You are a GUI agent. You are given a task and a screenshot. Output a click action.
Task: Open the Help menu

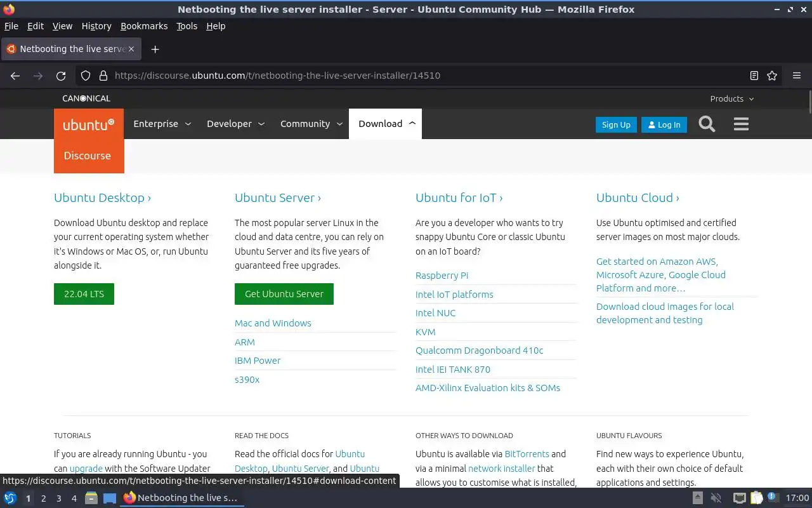pos(216,26)
